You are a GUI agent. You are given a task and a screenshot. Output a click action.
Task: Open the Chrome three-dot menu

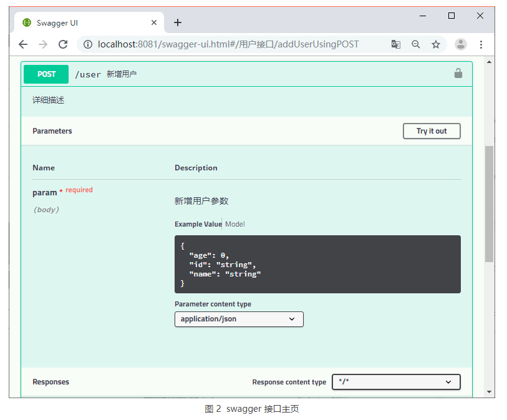tap(481, 44)
